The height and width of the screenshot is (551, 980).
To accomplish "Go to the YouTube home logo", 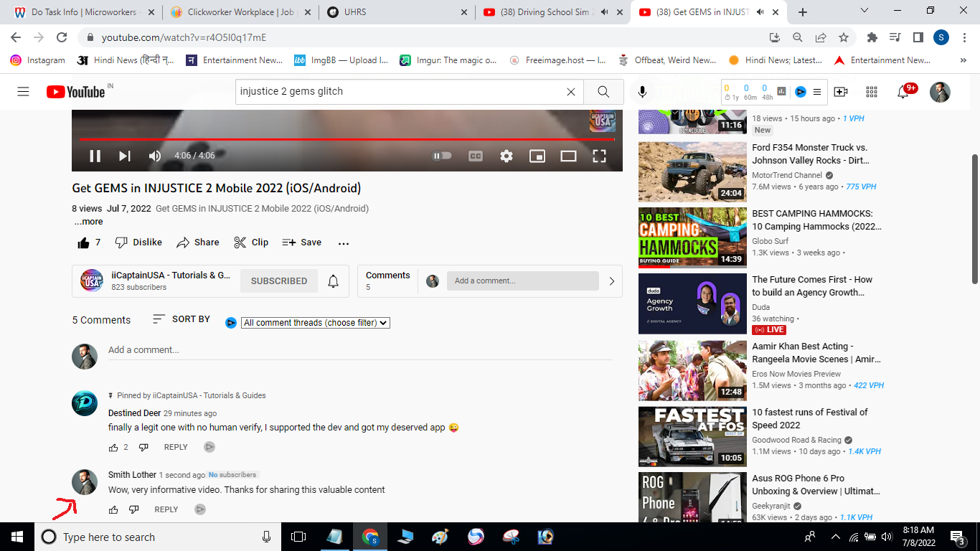I will [75, 92].
